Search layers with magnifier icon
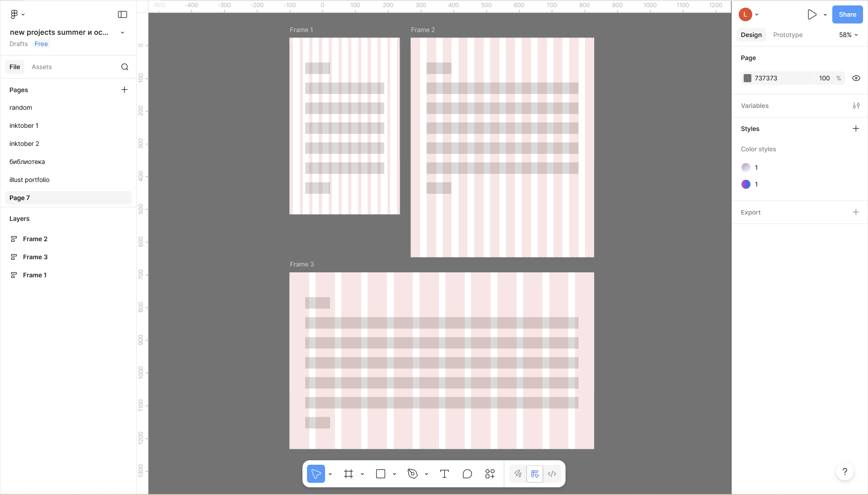Viewport: 868px width, 495px height. coord(125,67)
